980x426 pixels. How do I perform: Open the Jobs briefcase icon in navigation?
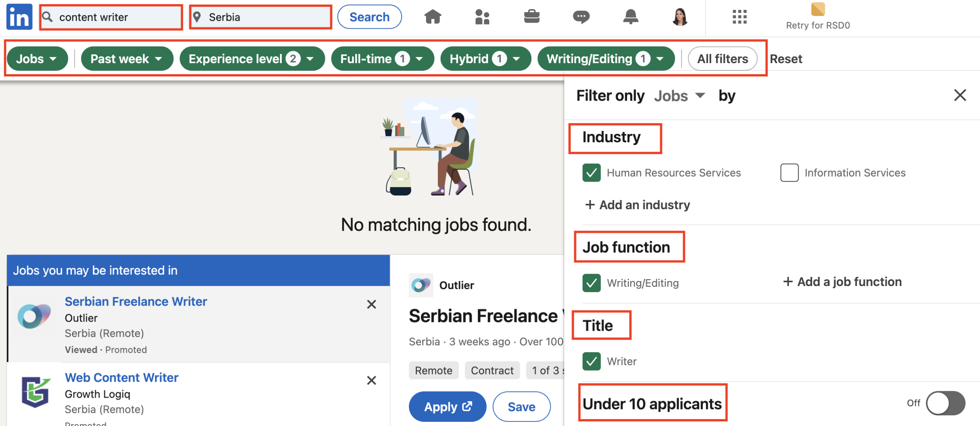[x=532, y=17]
